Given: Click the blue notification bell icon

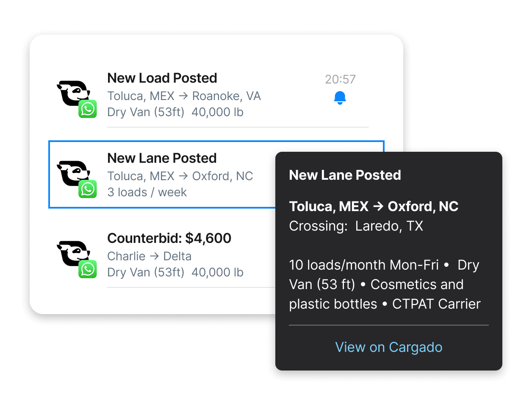Looking at the screenshot, I should [x=340, y=98].
